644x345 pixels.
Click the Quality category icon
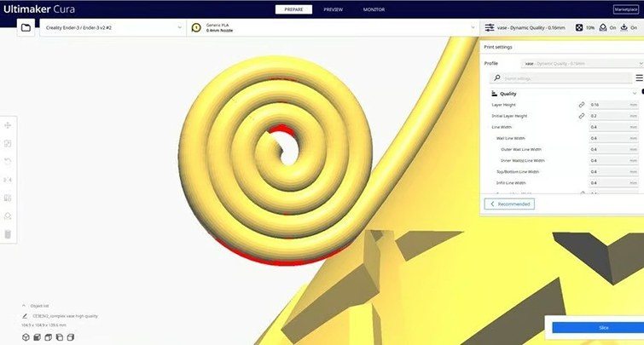pos(494,94)
